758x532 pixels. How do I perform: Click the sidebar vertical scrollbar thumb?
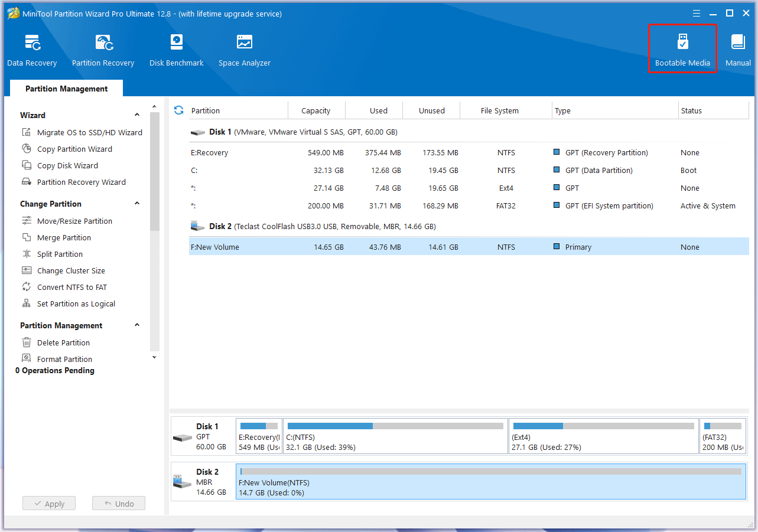[155, 171]
